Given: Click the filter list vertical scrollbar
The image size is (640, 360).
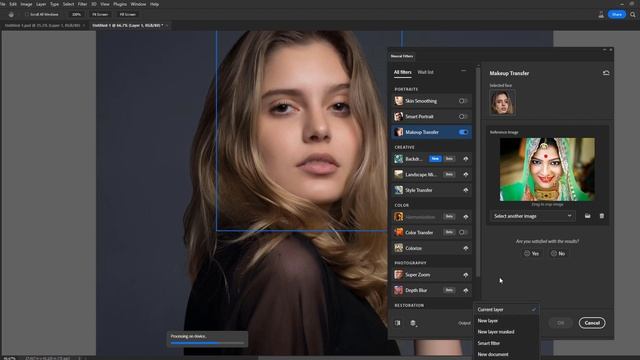Looking at the screenshot, I should 478,171.
